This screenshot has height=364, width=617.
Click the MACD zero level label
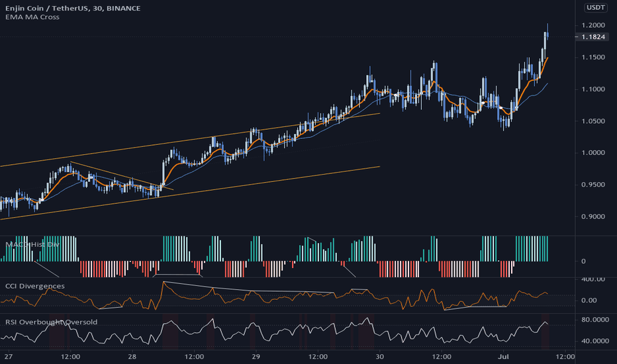pos(583,261)
